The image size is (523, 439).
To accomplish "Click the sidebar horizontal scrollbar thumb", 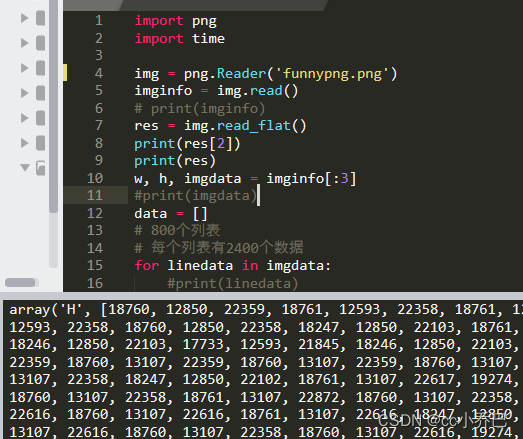I will point(21,282).
